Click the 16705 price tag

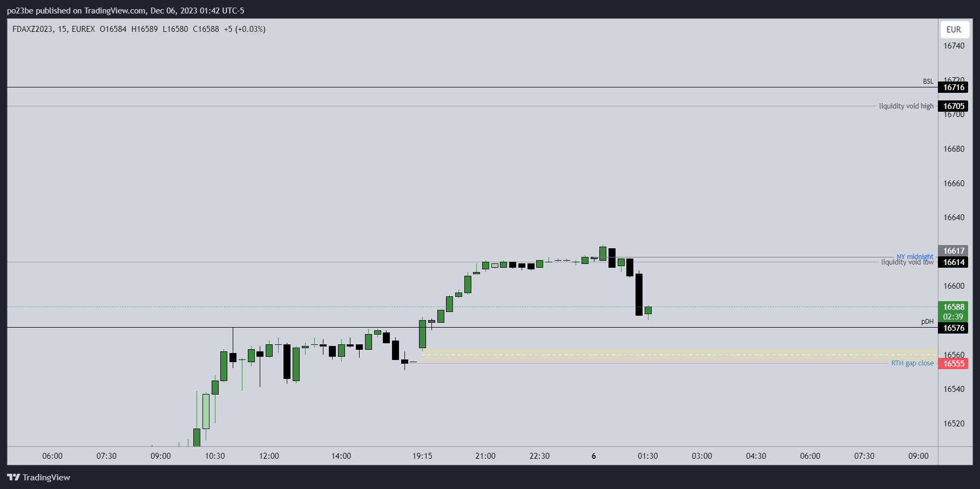click(954, 106)
